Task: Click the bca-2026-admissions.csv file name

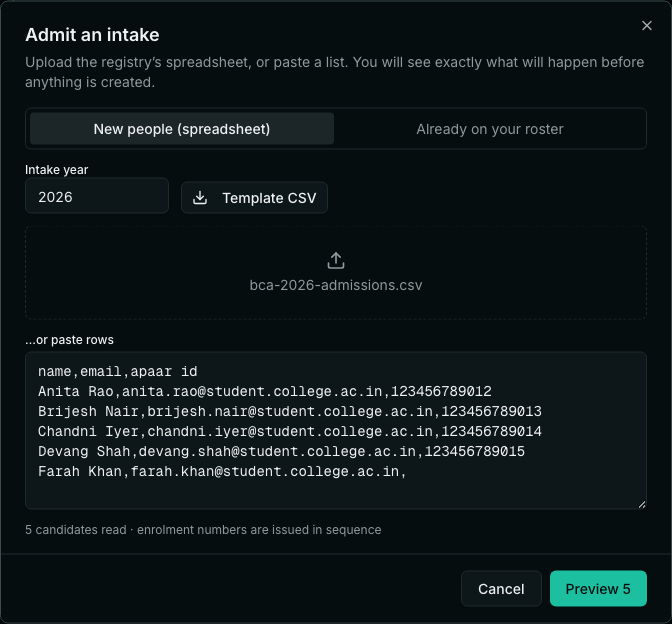Action: [x=336, y=285]
